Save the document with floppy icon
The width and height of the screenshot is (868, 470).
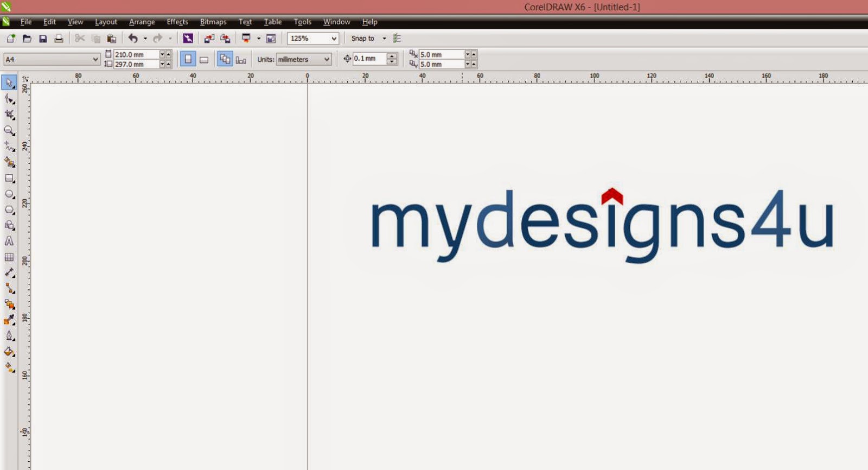click(43, 38)
